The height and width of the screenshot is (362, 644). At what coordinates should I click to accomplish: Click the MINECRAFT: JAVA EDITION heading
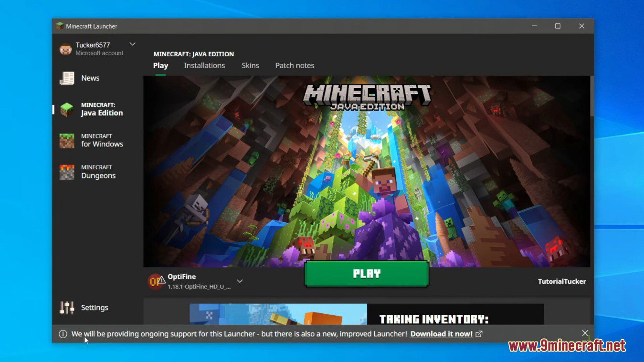point(194,54)
